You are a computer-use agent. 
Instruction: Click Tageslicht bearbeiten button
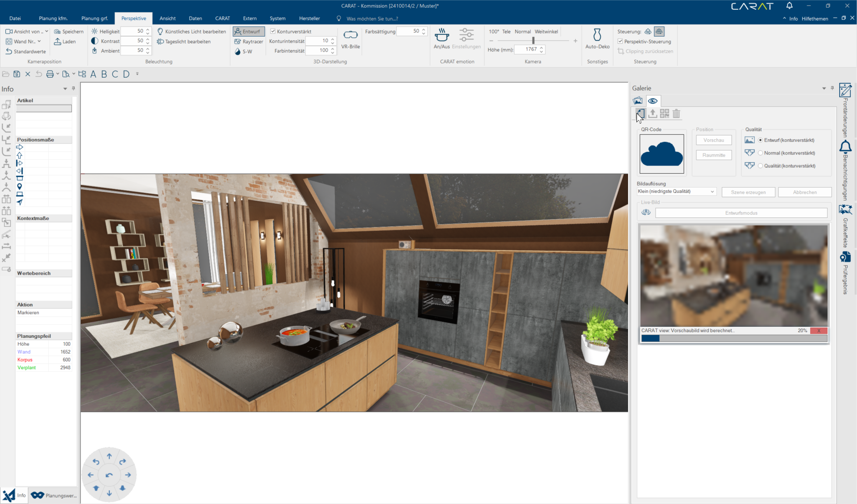coord(184,42)
